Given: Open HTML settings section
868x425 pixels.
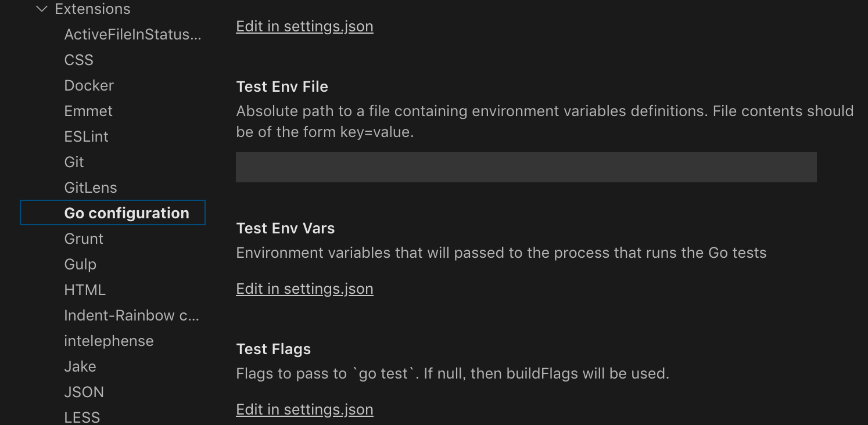Looking at the screenshot, I should [85, 290].
